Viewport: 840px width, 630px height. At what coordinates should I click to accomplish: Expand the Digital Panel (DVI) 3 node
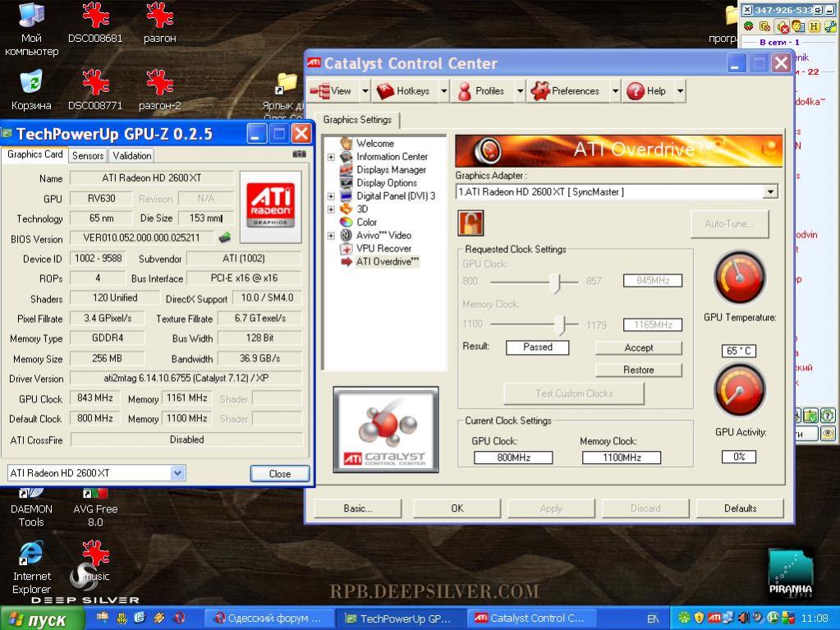[x=331, y=196]
